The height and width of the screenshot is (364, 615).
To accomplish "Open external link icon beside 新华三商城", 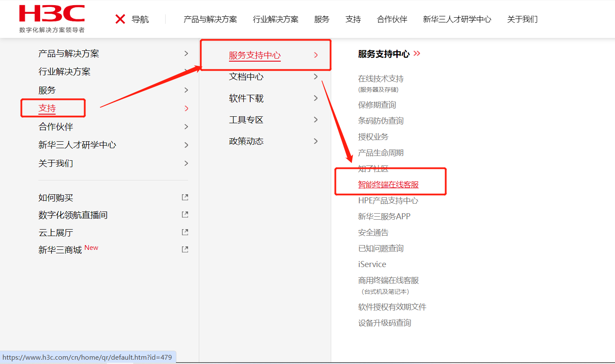I will (x=185, y=249).
